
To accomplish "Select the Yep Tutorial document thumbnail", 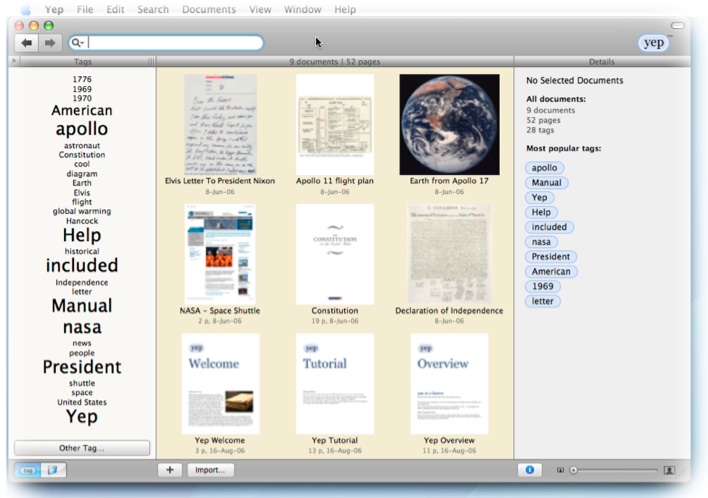I will click(335, 384).
